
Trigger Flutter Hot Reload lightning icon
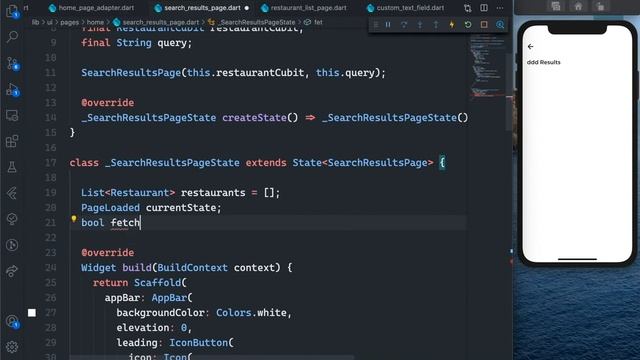[x=452, y=25]
